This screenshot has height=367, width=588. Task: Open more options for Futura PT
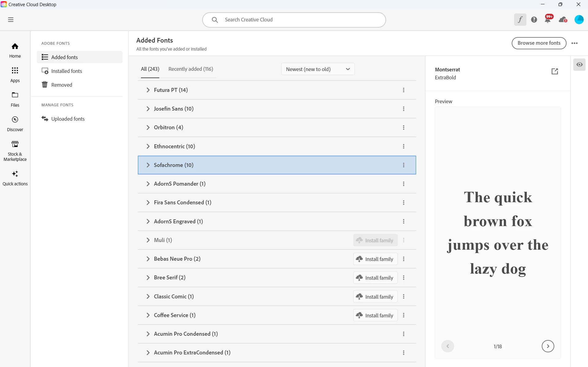coord(404,90)
